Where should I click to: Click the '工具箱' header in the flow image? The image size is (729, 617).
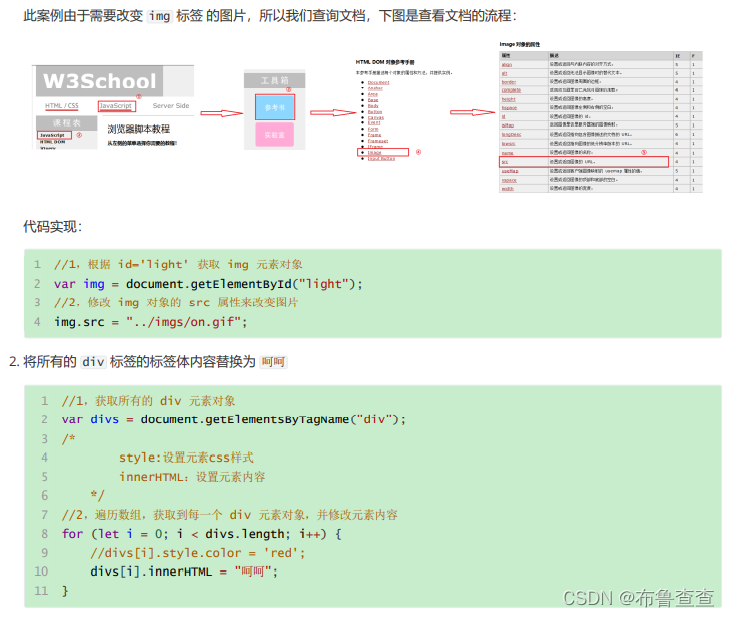(274, 80)
